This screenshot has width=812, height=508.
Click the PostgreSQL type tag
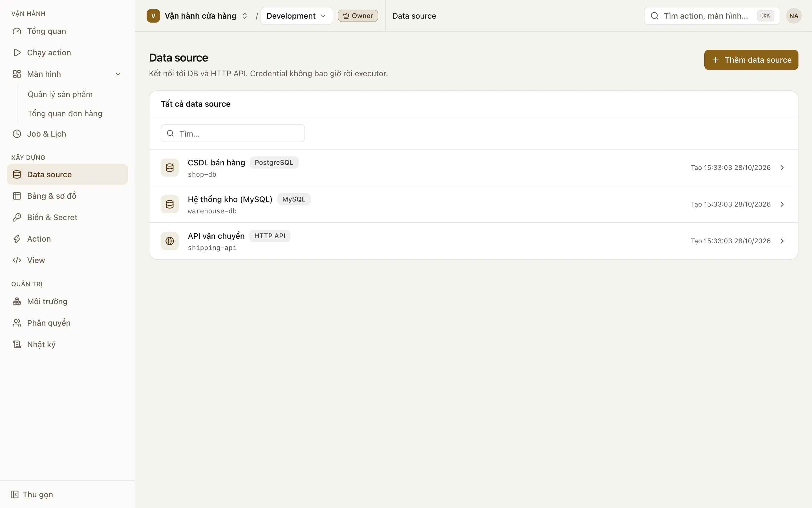point(274,163)
